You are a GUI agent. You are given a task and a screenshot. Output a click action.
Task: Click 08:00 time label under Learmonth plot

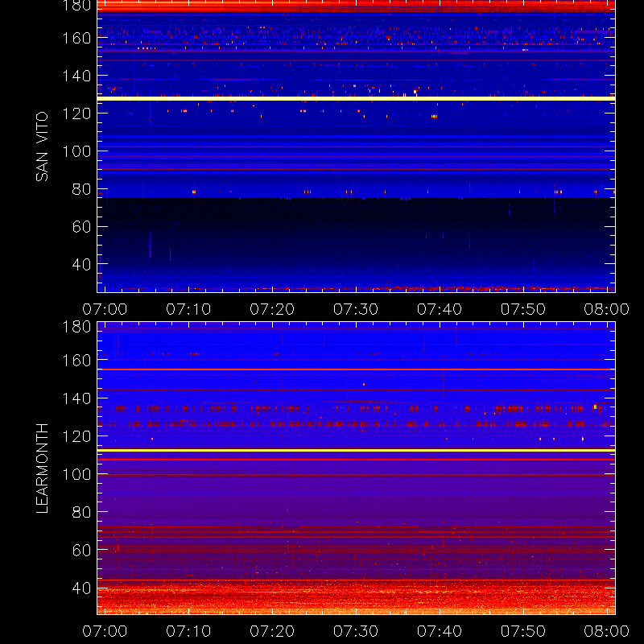(607, 631)
